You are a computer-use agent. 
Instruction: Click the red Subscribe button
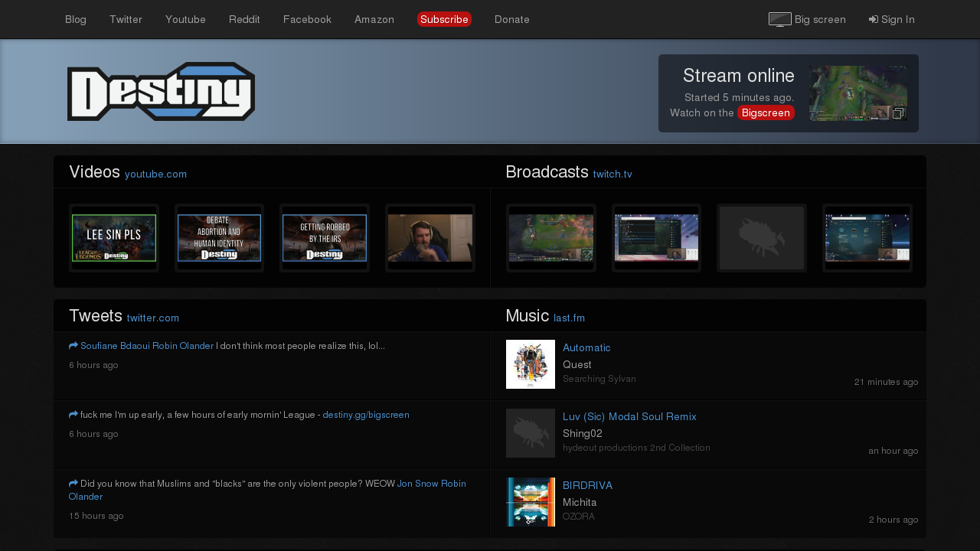point(444,20)
